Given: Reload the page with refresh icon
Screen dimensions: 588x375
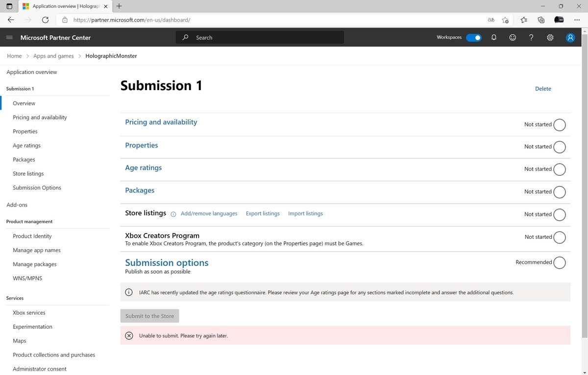Looking at the screenshot, I should [45, 20].
